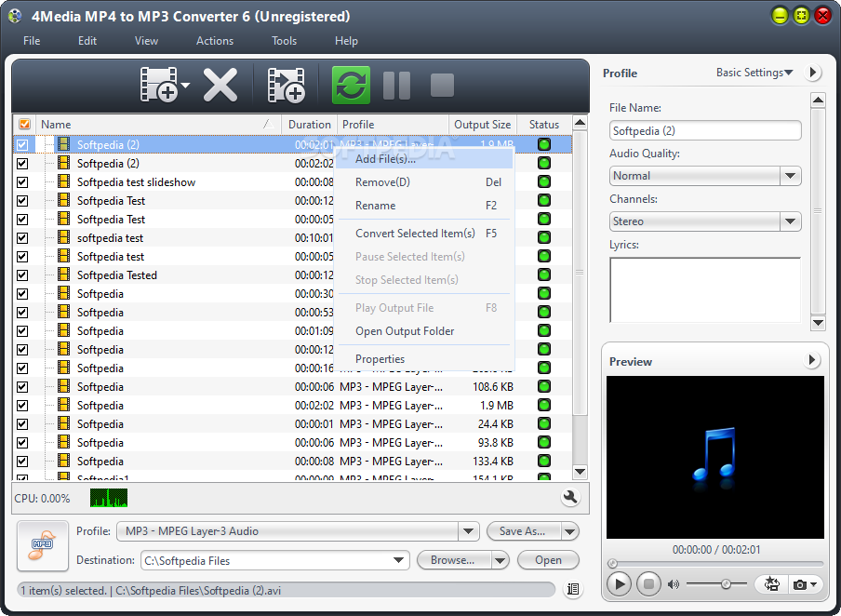Viewport: 841px width, 616px height.
Task: Mute the preview volume speaker icon
Action: 674,583
